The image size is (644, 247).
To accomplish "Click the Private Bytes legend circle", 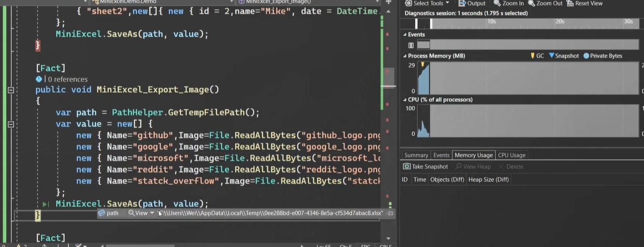I will coord(586,56).
